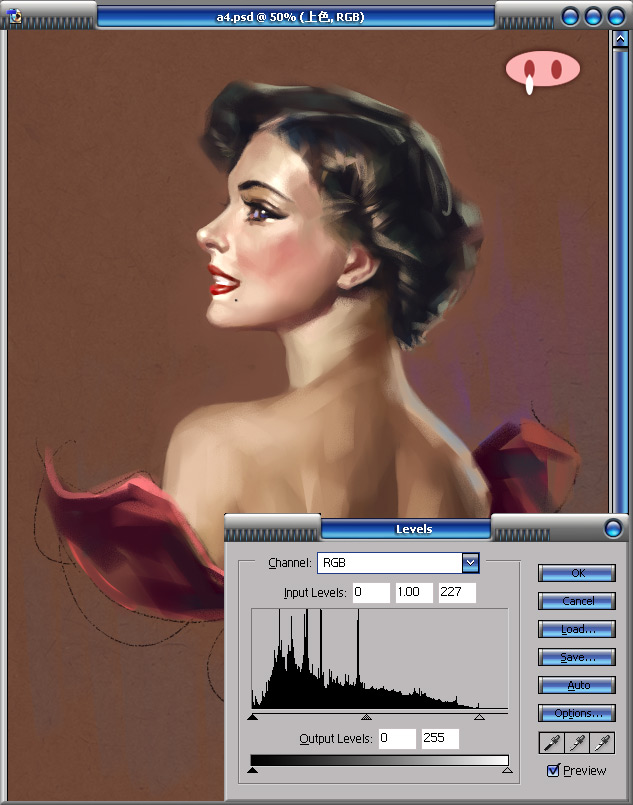633x805 pixels.
Task: Toggle the Preview checkbox
Action: pyautogui.click(x=553, y=770)
